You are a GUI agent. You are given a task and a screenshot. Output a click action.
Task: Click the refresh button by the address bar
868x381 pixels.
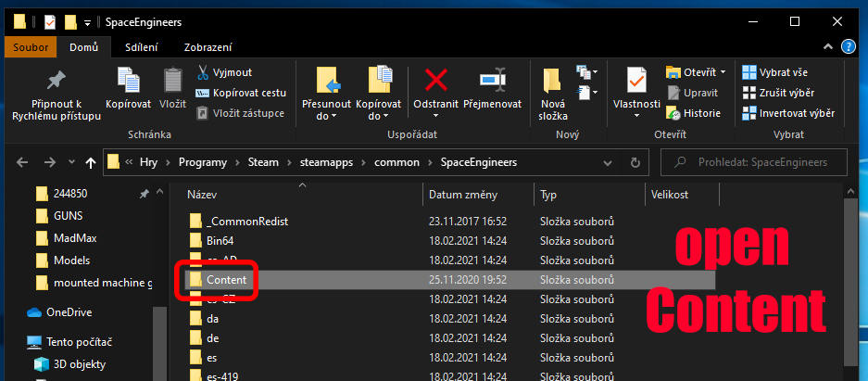pyautogui.click(x=635, y=163)
